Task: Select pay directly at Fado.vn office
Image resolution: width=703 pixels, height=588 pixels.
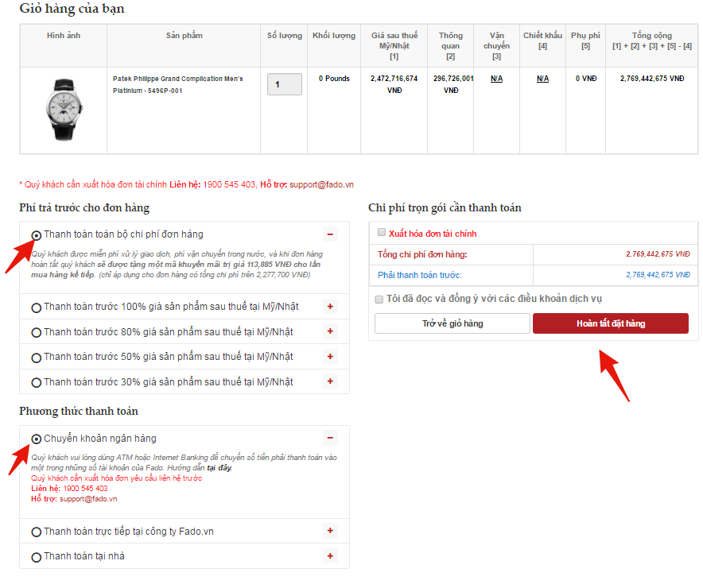Action: [37, 532]
